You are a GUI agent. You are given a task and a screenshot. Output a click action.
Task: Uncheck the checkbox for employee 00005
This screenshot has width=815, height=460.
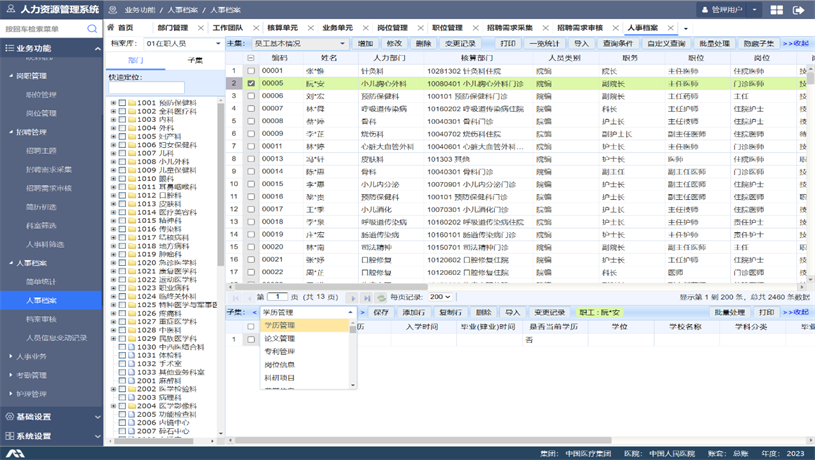251,83
